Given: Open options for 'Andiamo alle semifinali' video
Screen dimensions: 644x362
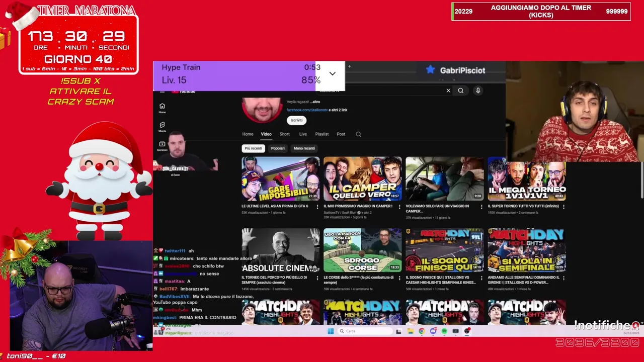Looking at the screenshot, I should [x=563, y=278].
